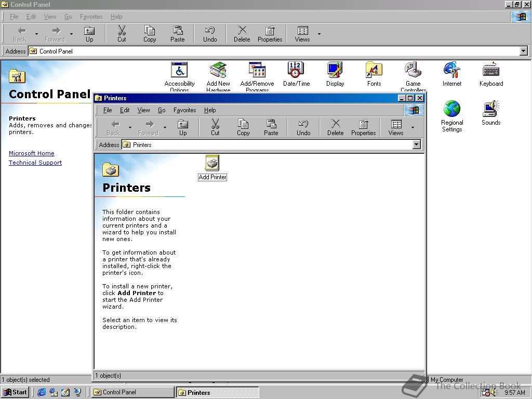The width and height of the screenshot is (532, 399).
Task: Open Display icon in Control Panel
Action: click(x=335, y=74)
